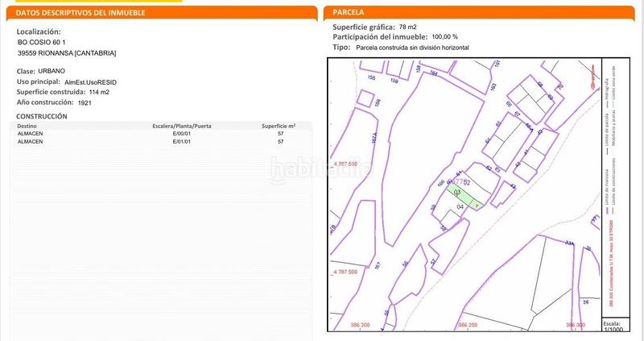Click the Destino column header
This screenshot has width=644, height=341.
click(x=27, y=127)
